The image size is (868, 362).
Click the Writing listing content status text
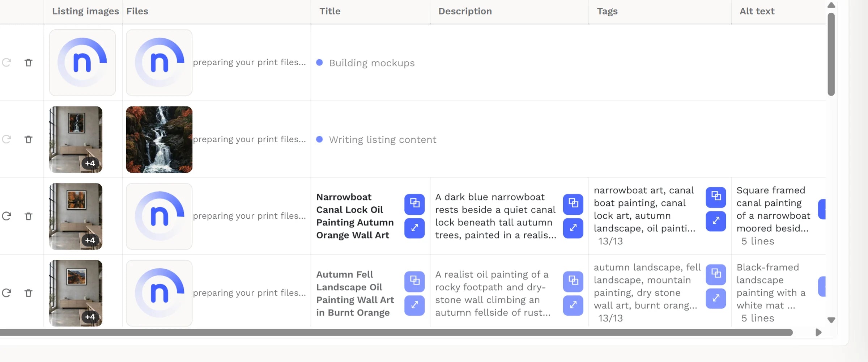click(383, 140)
